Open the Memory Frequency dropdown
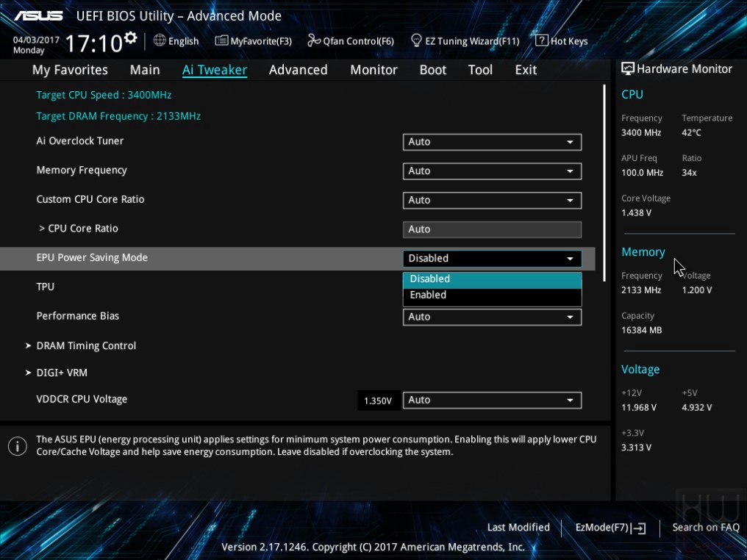Image resolution: width=747 pixels, height=560 pixels. tap(492, 171)
